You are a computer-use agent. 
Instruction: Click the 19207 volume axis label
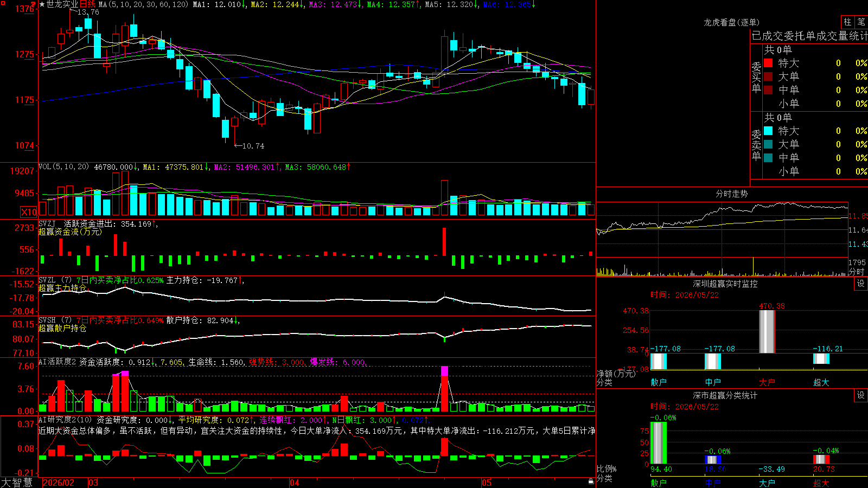coord(22,171)
